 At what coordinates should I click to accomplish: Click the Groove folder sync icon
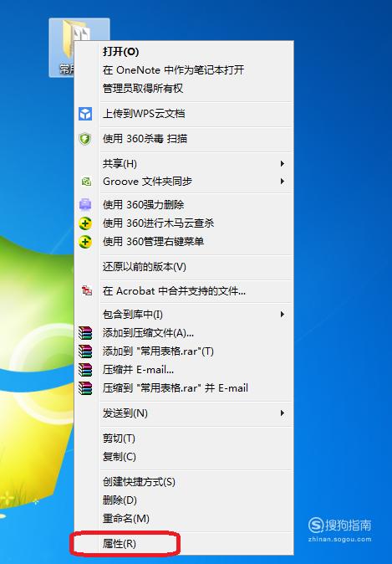tap(86, 182)
